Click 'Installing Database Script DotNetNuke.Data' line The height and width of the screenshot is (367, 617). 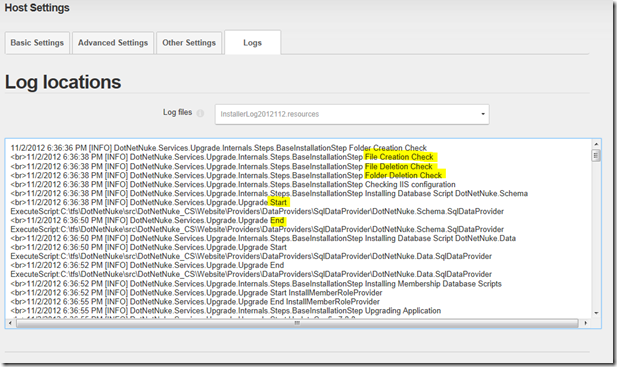tap(263, 238)
